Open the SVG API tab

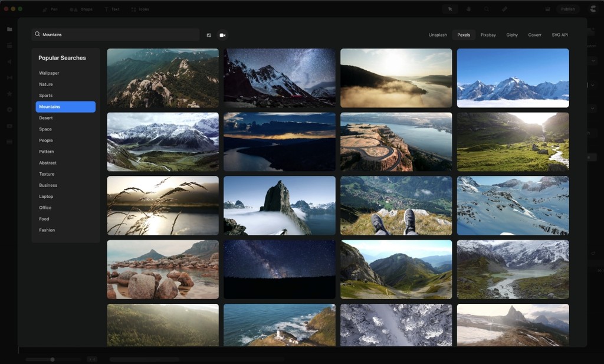tap(560, 35)
